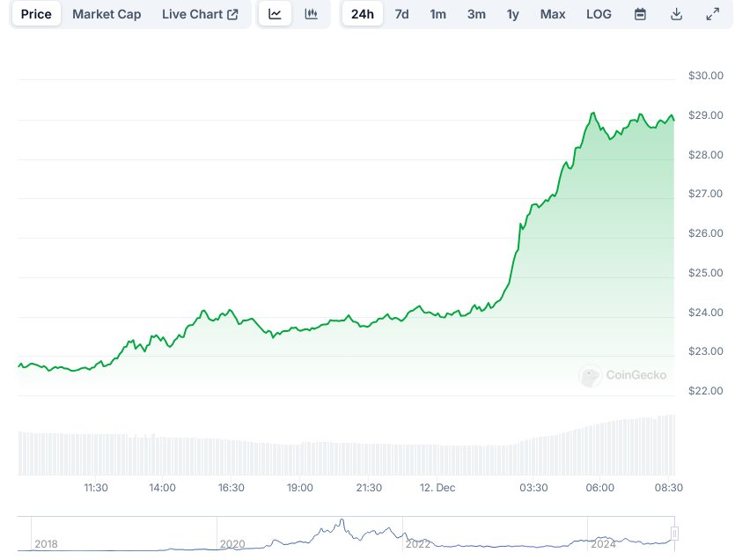Set the time range to 1m

pos(437,14)
